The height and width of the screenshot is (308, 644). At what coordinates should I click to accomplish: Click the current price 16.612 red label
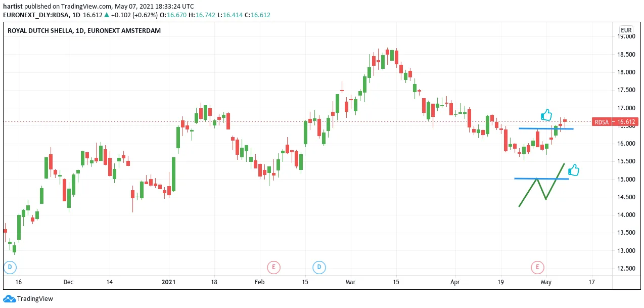pos(626,122)
